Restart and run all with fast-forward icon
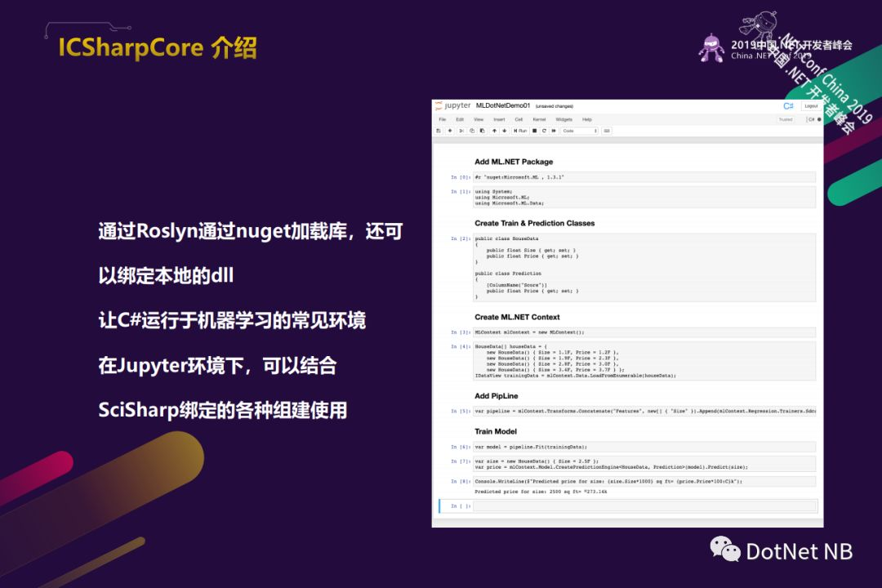Screen dimensions: 882x588 [554, 131]
